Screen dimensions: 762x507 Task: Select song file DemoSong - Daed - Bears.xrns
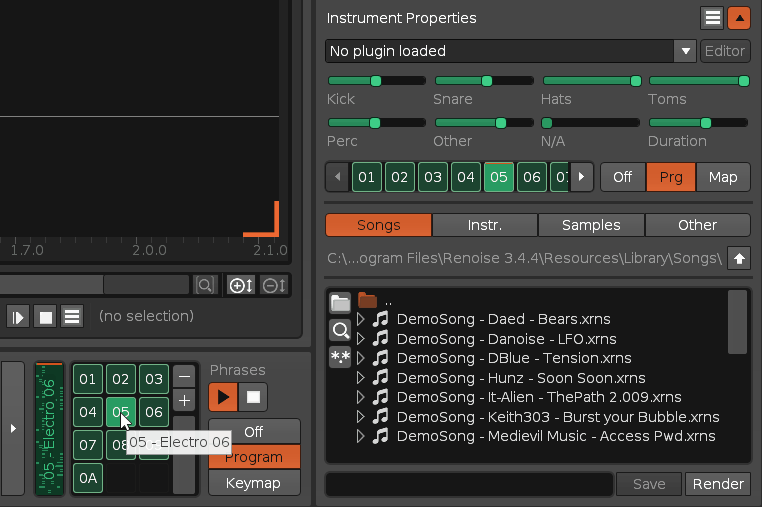503,319
